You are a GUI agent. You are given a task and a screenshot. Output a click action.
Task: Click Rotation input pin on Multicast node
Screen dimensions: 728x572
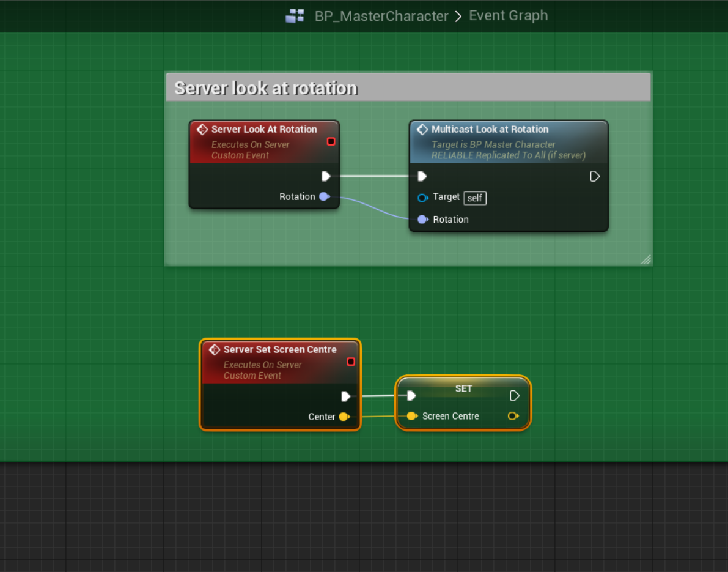point(422,220)
